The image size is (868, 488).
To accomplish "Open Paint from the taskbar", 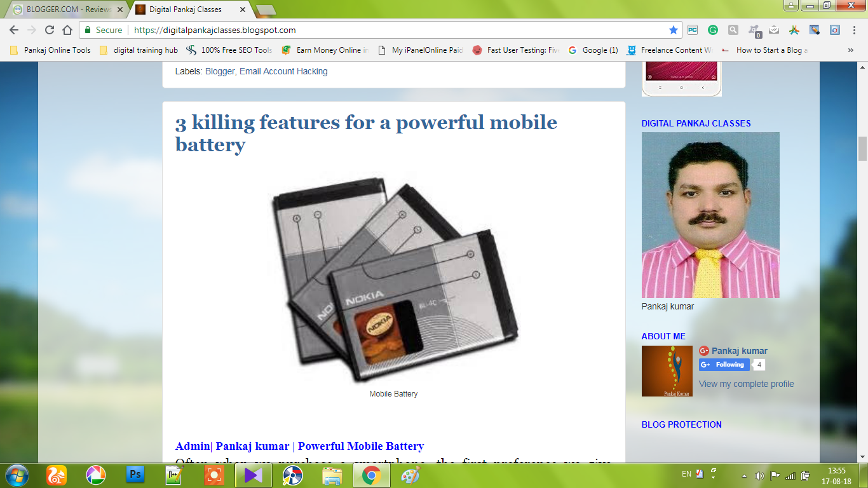I will (x=411, y=475).
